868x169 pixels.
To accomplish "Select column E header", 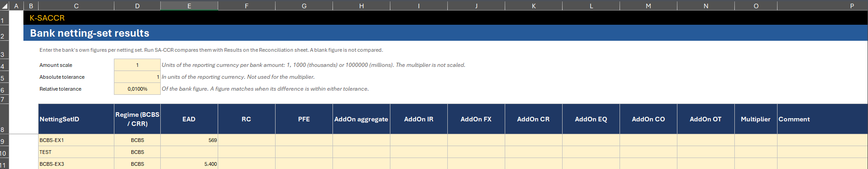I will point(189,6).
